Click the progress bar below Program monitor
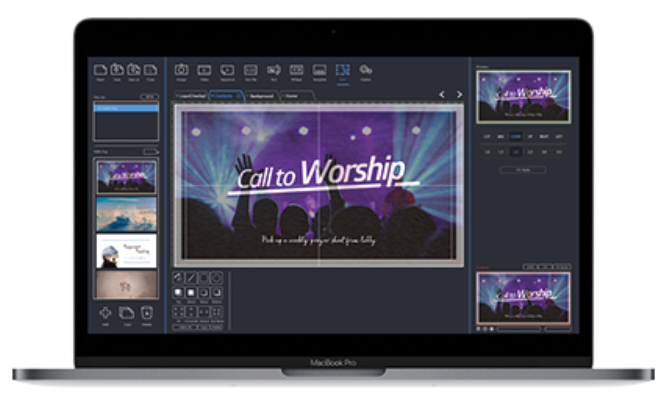This screenshot has height=405, width=670. 519,329
